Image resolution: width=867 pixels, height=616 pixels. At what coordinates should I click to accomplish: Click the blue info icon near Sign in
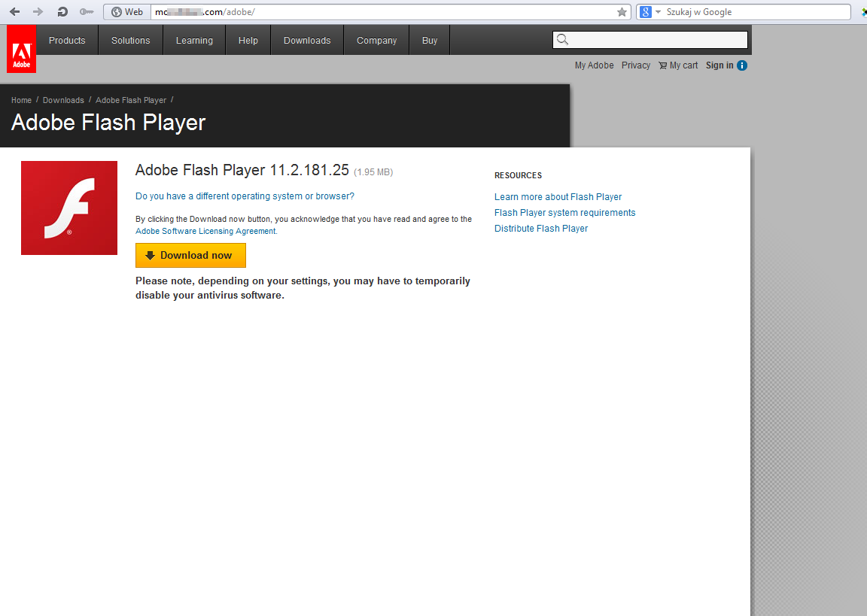(x=742, y=65)
